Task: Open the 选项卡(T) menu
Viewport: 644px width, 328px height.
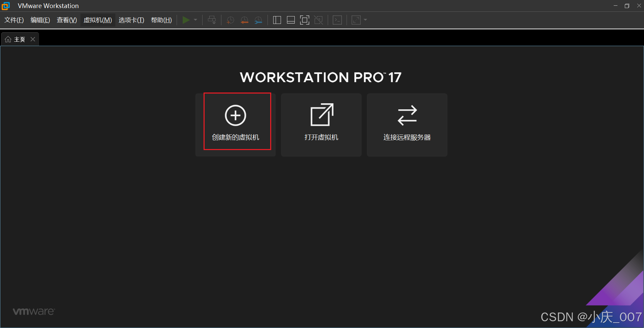Action: tap(132, 20)
